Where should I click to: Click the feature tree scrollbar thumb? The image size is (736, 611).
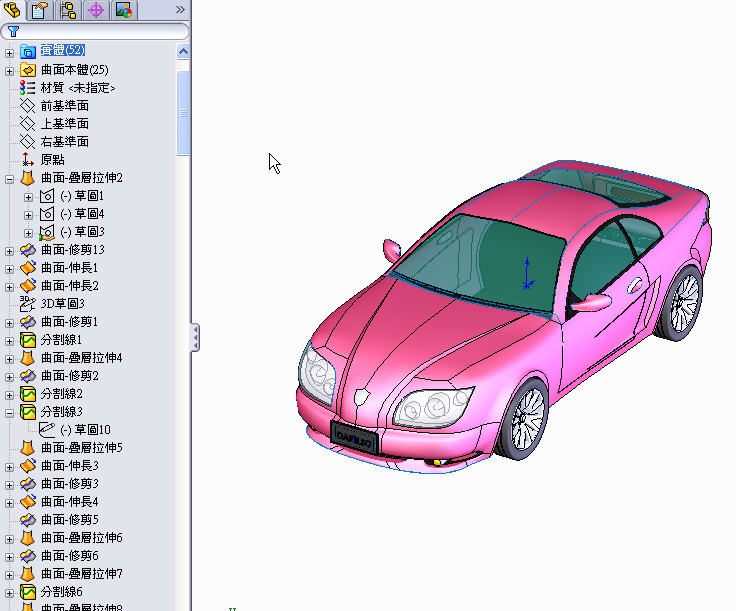[x=183, y=113]
